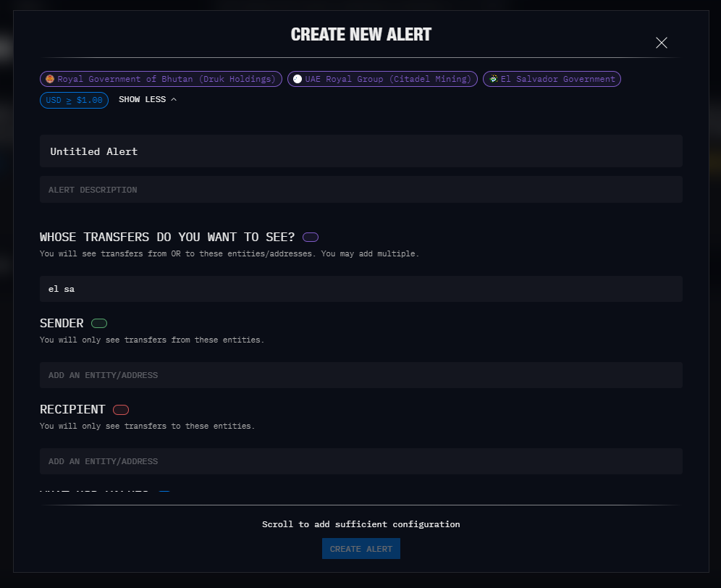Toggle the purple direction pill beside WHOSE TRANSFERS question

pos(310,237)
